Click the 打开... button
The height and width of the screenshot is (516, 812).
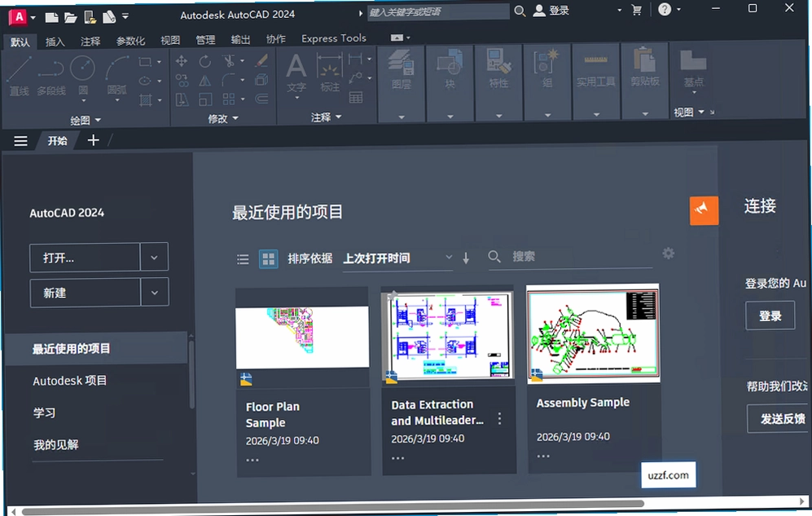(85, 258)
